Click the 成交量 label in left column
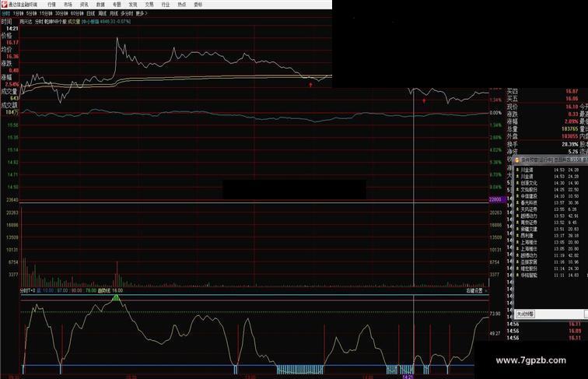Viewport: 588px width, 379px height. (x=9, y=91)
